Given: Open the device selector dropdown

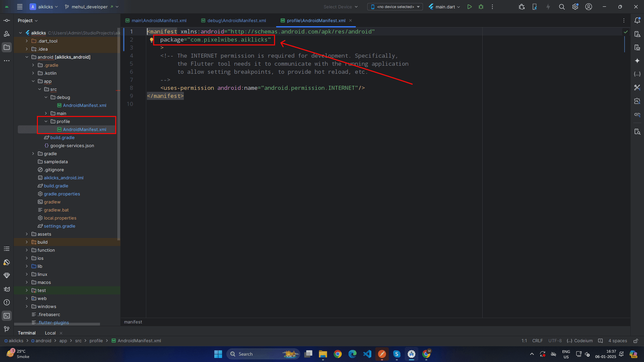Looking at the screenshot, I should (x=395, y=7).
